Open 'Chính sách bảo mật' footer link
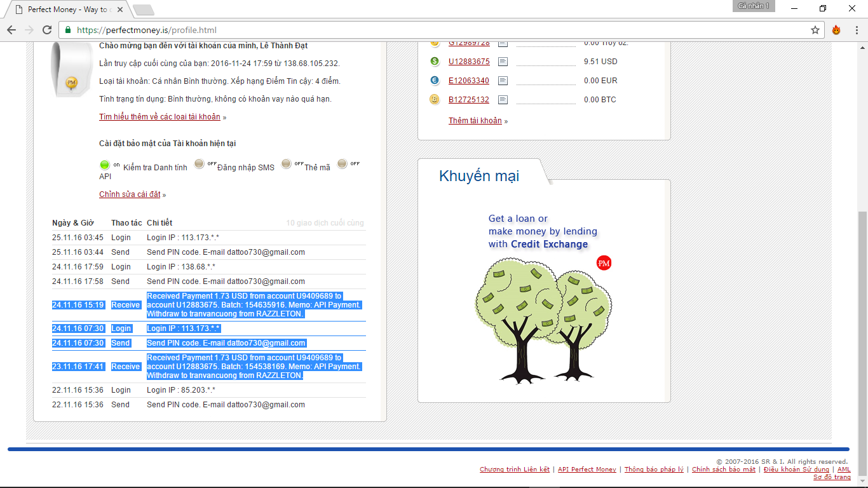The height and width of the screenshot is (488, 868). coord(724,470)
